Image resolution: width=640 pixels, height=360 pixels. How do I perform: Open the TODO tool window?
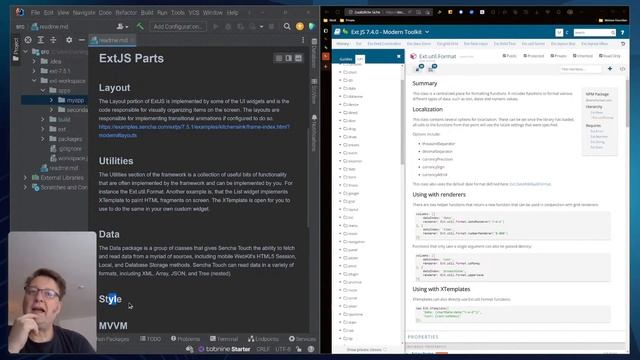pyautogui.click(x=150, y=339)
